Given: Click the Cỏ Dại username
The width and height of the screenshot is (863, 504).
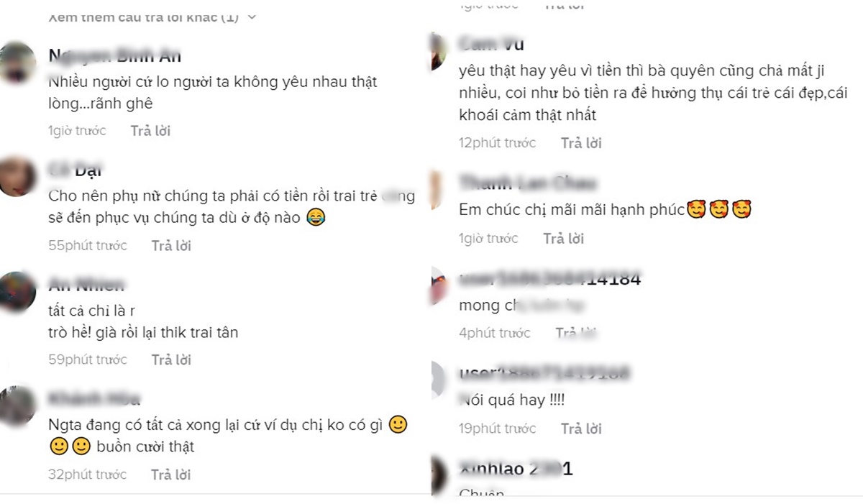Looking at the screenshot, I should 76,170.
